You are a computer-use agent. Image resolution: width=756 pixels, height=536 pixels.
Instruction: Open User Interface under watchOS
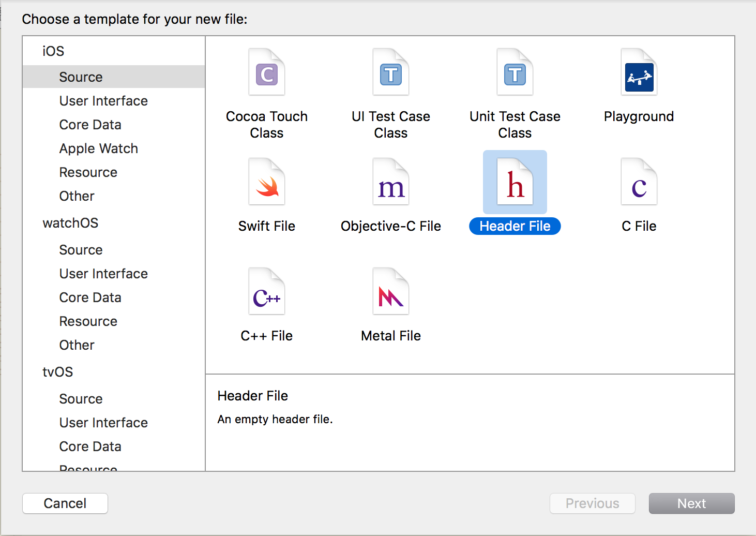pos(103,274)
